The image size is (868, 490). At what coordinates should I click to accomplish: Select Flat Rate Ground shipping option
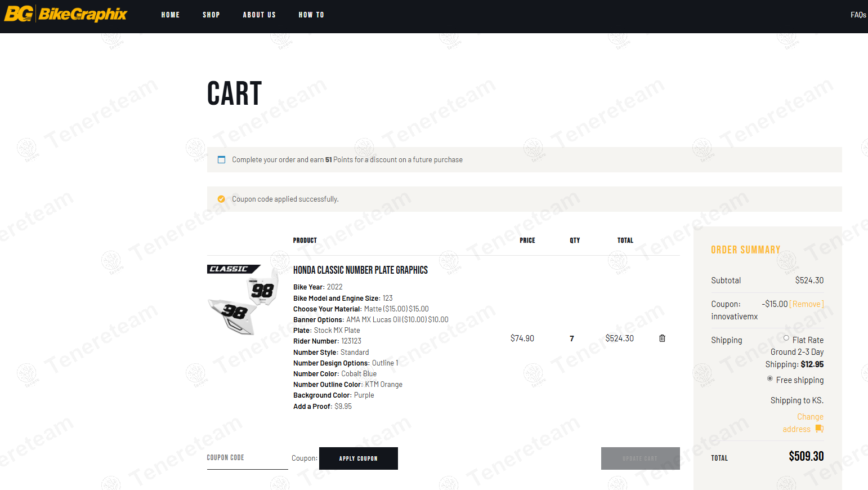click(x=786, y=338)
